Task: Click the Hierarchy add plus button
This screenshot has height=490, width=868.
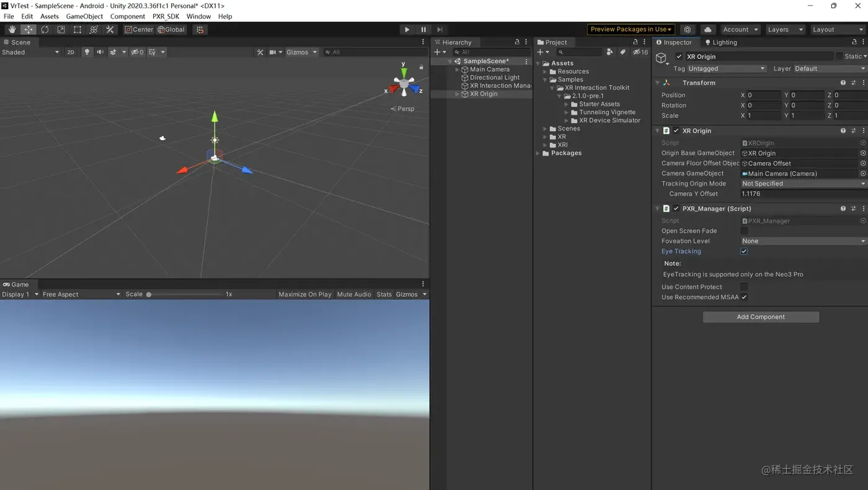Action: [x=437, y=52]
